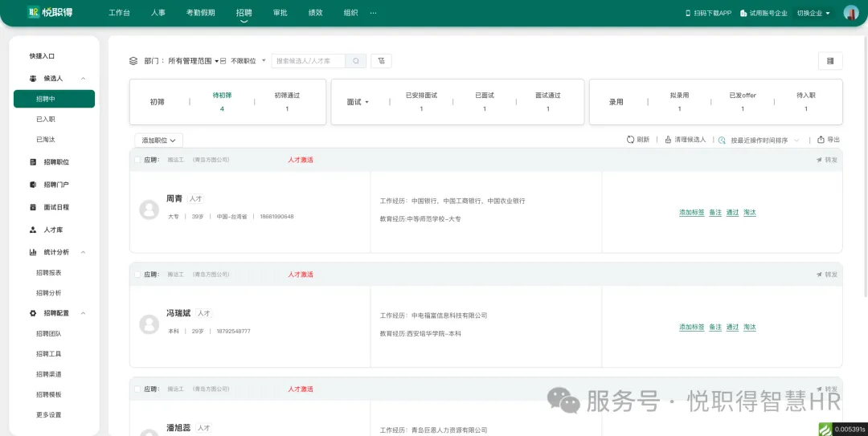Click the 试用账号企业 icon
Image resolution: width=868 pixels, height=436 pixels.
click(x=743, y=13)
